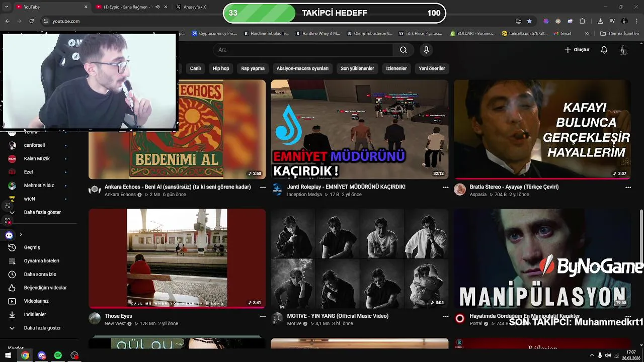This screenshot has width=644, height=362.
Task: Click the Oluştur create button
Action: click(x=577, y=50)
